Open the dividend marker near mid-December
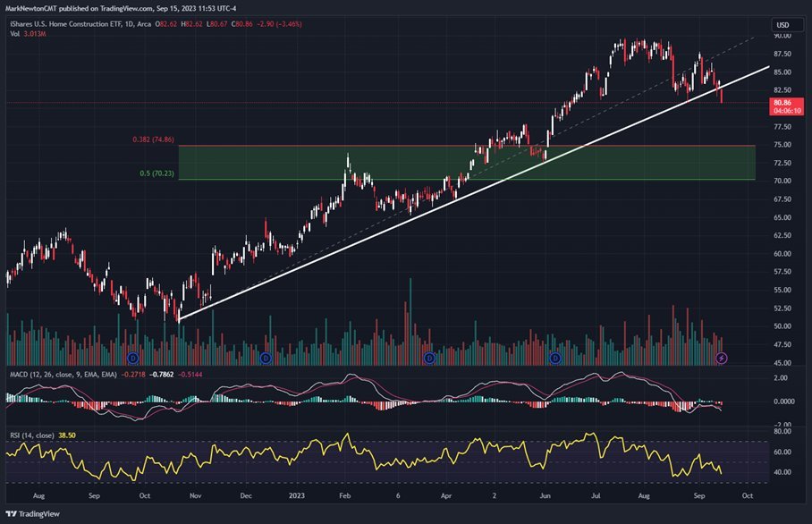This screenshot has height=524, width=812. [266, 358]
